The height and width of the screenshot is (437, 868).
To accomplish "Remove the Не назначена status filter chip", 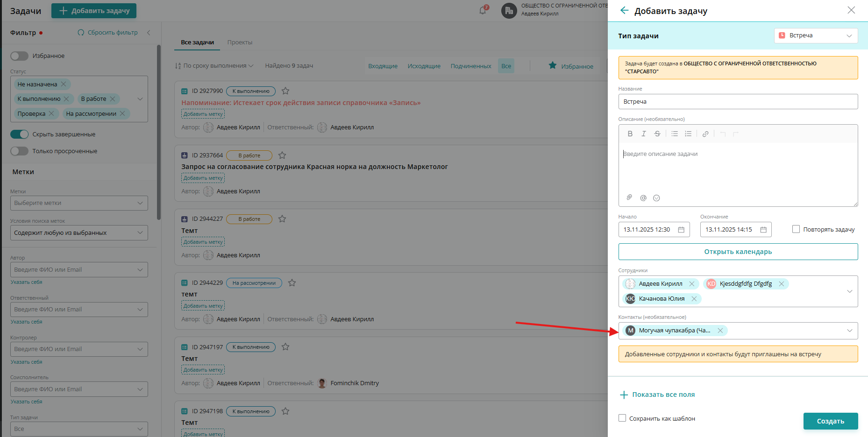I will (64, 84).
